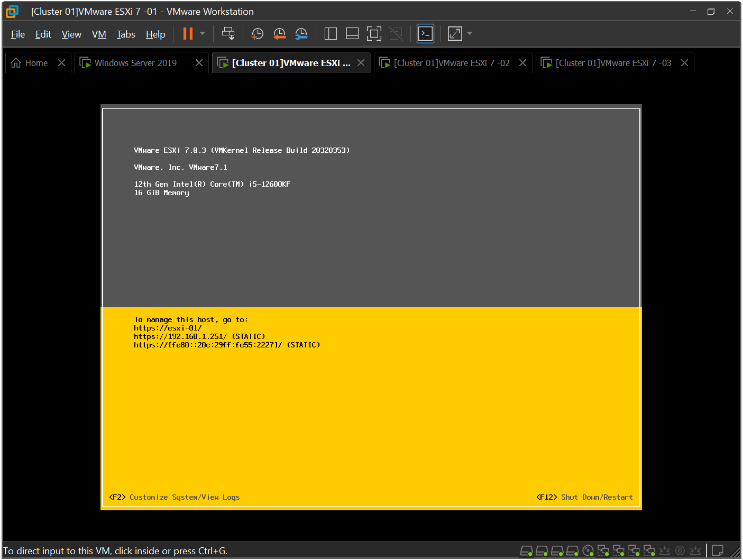The image size is (743, 560).
Task: Click the last network adapter status icon
Action: click(649, 551)
